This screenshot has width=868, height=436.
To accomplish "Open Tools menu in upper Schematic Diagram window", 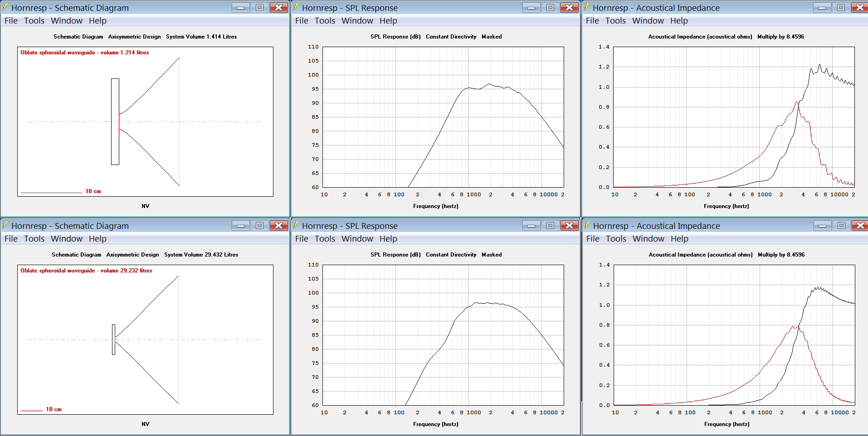I will coord(34,21).
